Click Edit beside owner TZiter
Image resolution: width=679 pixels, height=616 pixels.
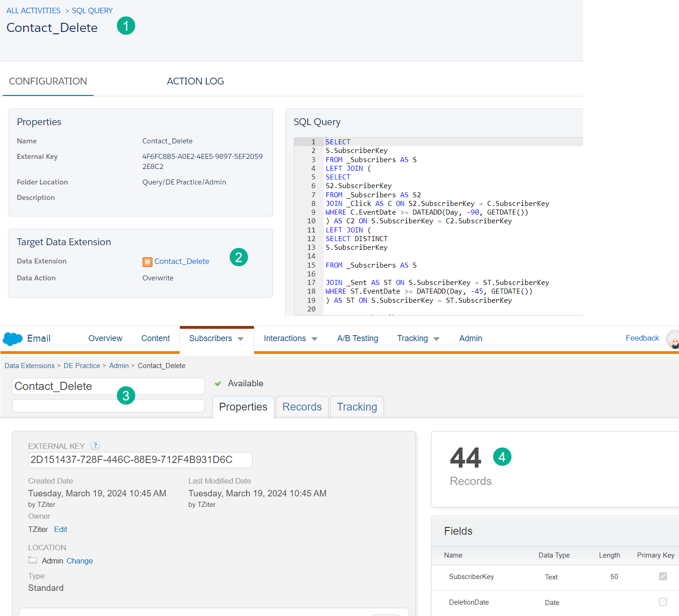60,529
